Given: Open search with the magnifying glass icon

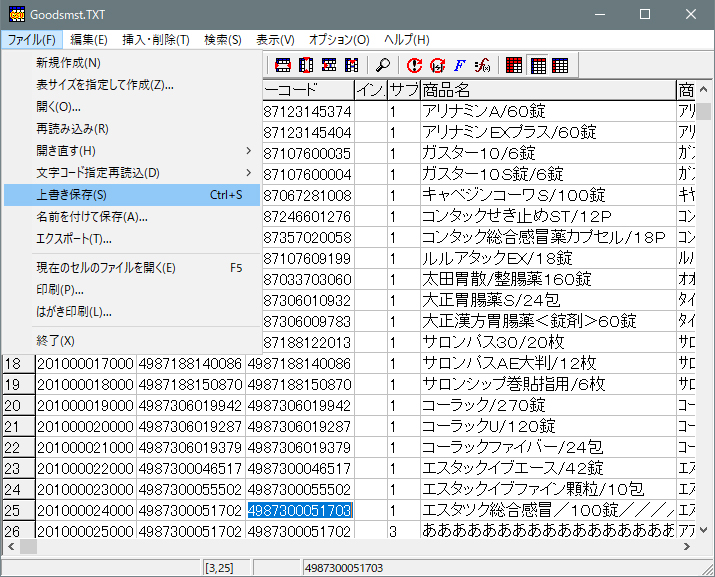Looking at the screenshot, I should [382, 66].
